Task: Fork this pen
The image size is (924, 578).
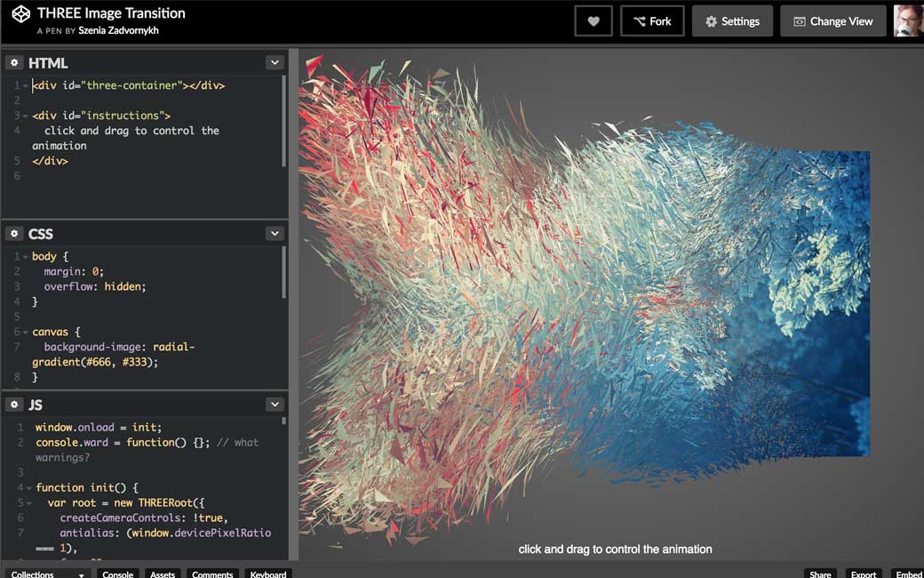Action: pyautogui.click(x=652, y=21)
